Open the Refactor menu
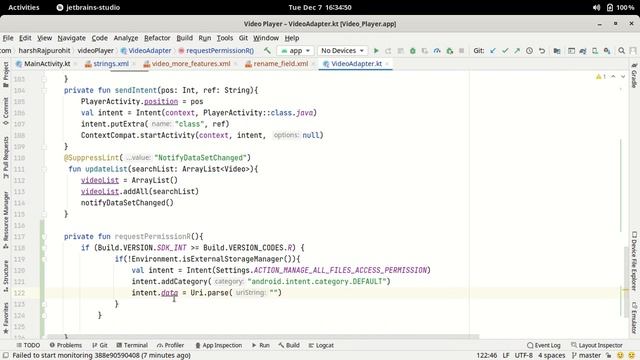Screen dimensions: 640x360 157,38
